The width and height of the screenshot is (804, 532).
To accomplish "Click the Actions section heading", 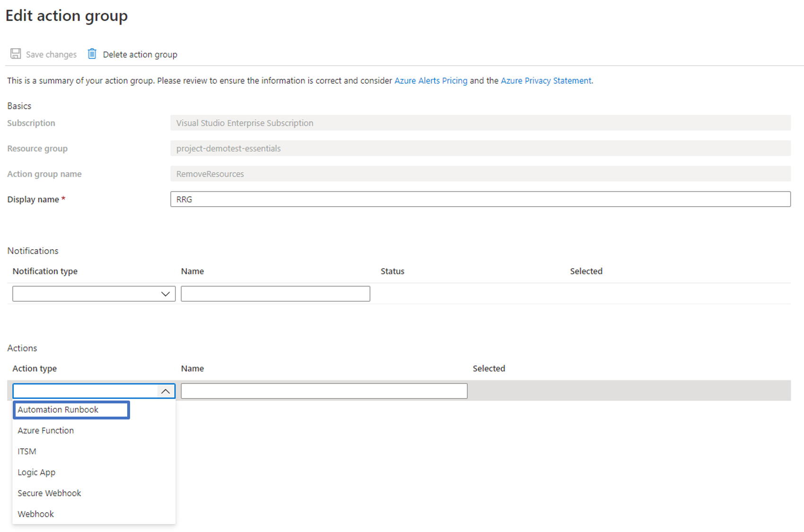I will pyautogui.click(x=22, y=348).
